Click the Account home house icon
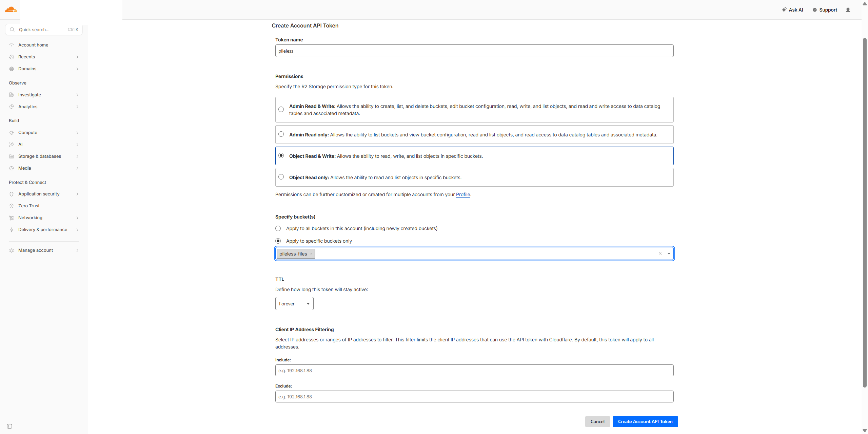 (12, 45)
